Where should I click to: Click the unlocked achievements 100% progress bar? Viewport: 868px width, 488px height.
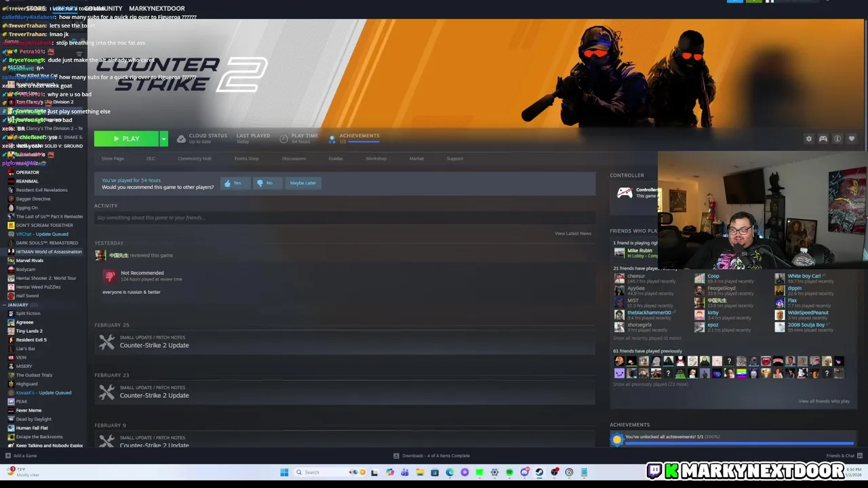click(x=739, y=444)
